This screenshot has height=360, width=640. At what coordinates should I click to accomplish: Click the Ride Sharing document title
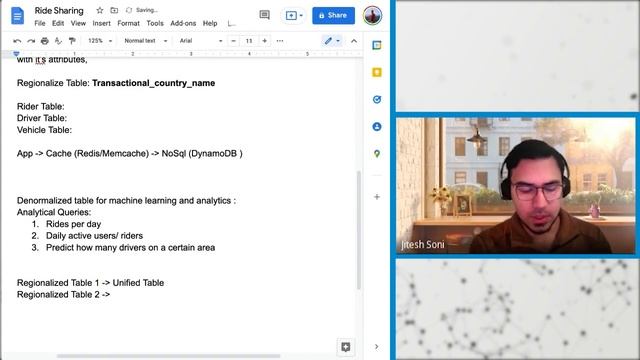59,11
